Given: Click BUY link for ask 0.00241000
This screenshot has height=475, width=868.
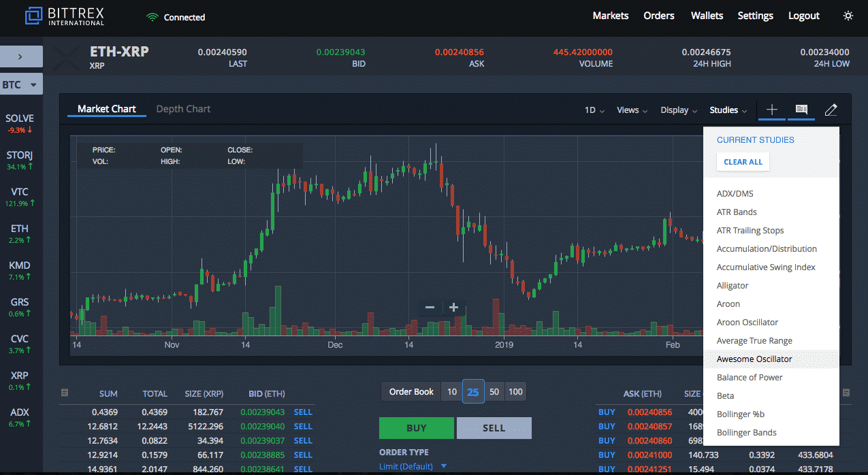Looking at the screenshot, I should point(607,455).
